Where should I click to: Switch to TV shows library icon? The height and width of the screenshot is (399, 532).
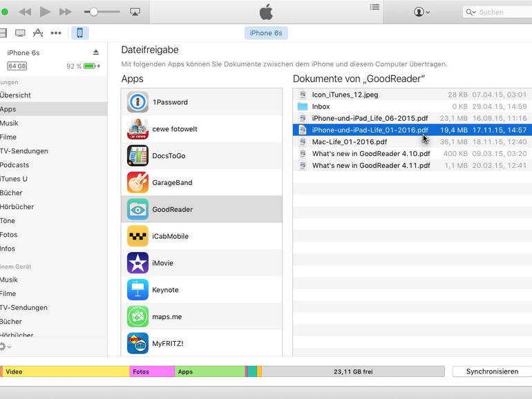click(x=20, y=33)
